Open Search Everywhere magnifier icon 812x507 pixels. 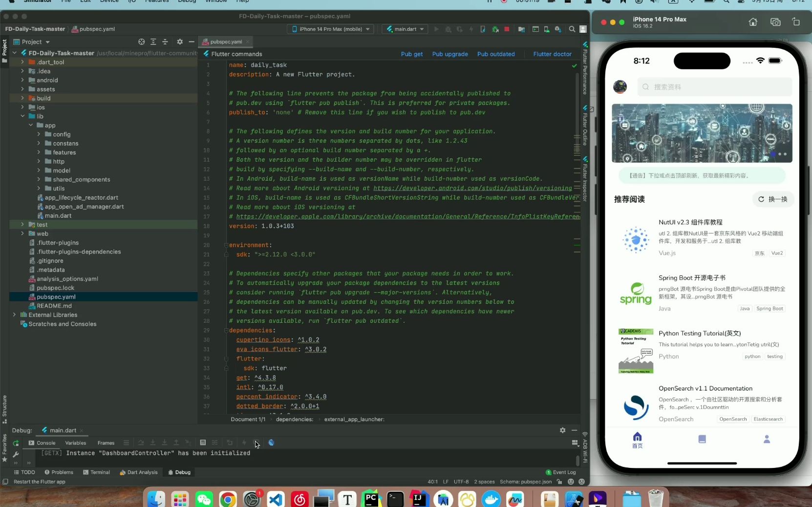tap(572, 29)
